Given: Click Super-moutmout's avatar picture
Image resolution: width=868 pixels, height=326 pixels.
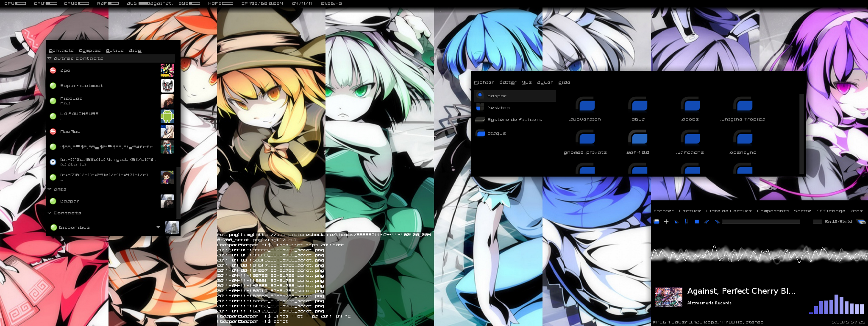Looking at the screenshot, I should click(167, 86).
